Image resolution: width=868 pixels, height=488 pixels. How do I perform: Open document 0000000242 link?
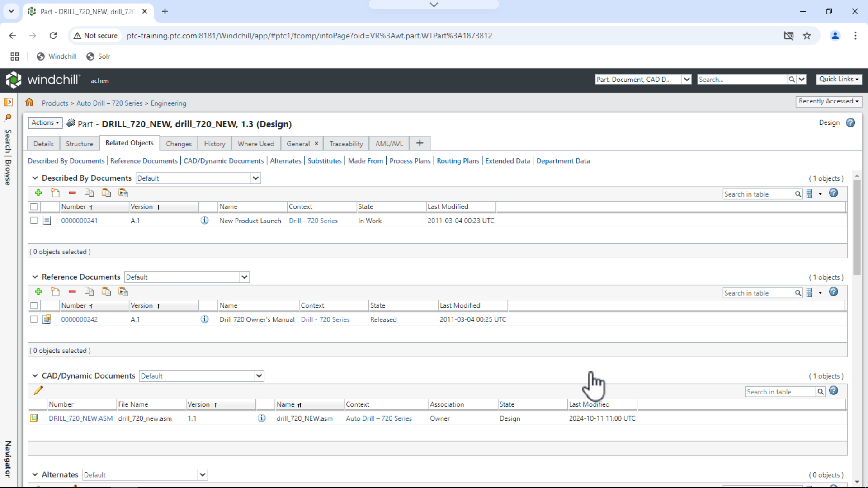(x=80, y=319)
